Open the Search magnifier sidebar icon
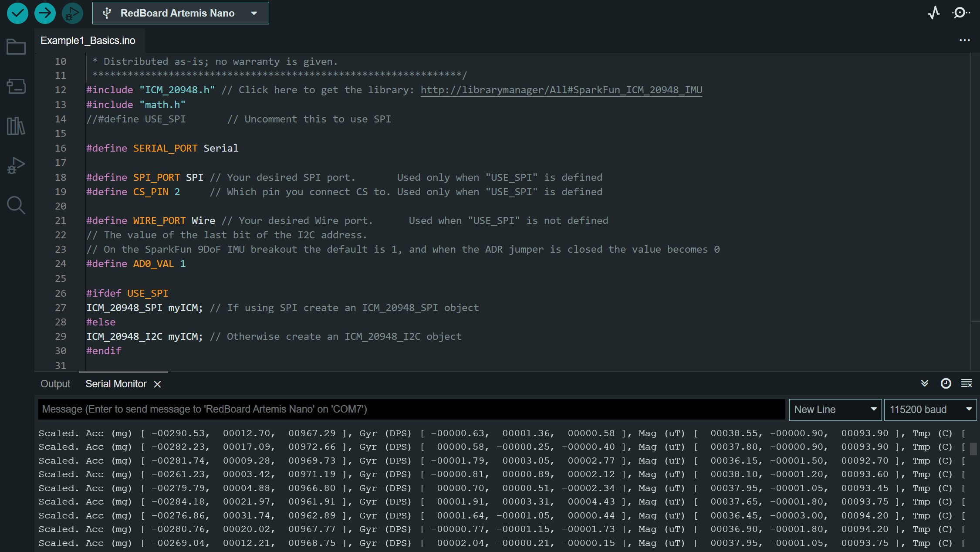980x552 pixels. (16, 205)
